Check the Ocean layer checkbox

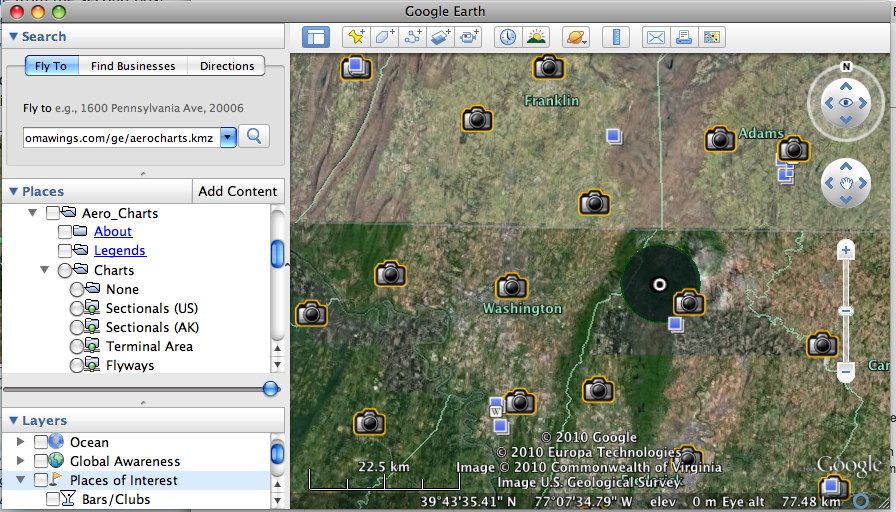point(41,442)
